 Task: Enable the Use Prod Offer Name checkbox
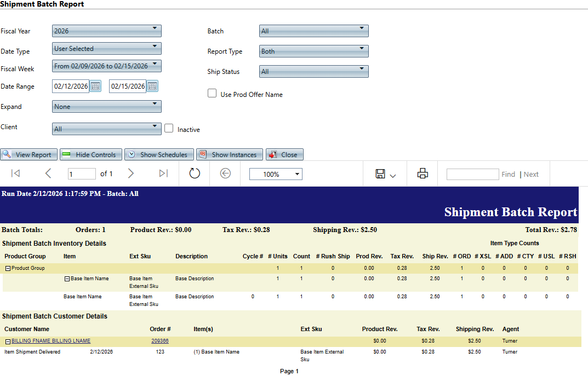[212, 94]
